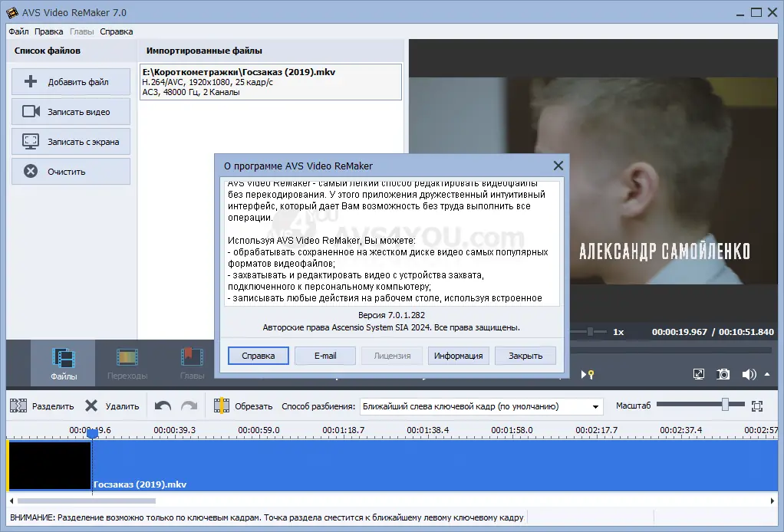The width and height of the screenshot is (784, 532).
Task: Switch to the Файлы tab
Action: (64, 363)
